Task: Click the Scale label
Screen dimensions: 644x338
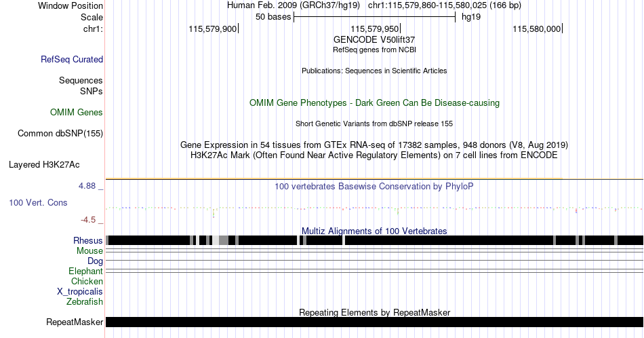Action: click(92, 17)
